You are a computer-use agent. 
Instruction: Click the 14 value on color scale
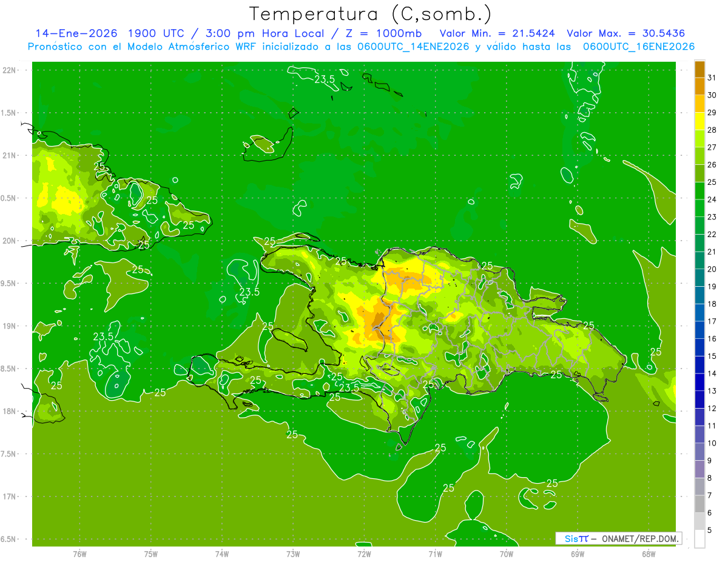(x=712, y=373)
